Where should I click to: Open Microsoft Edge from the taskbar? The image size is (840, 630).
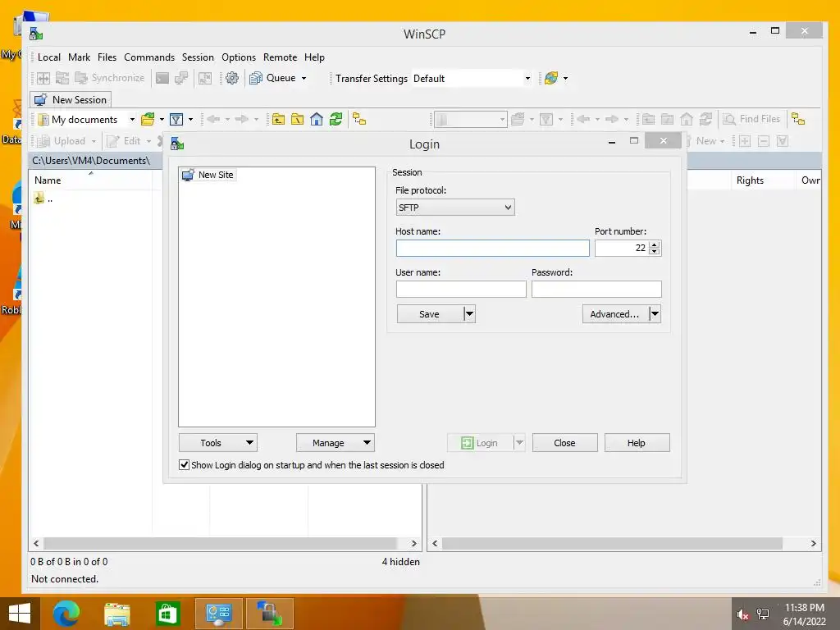pyautogui.click(x=66, y=614)
